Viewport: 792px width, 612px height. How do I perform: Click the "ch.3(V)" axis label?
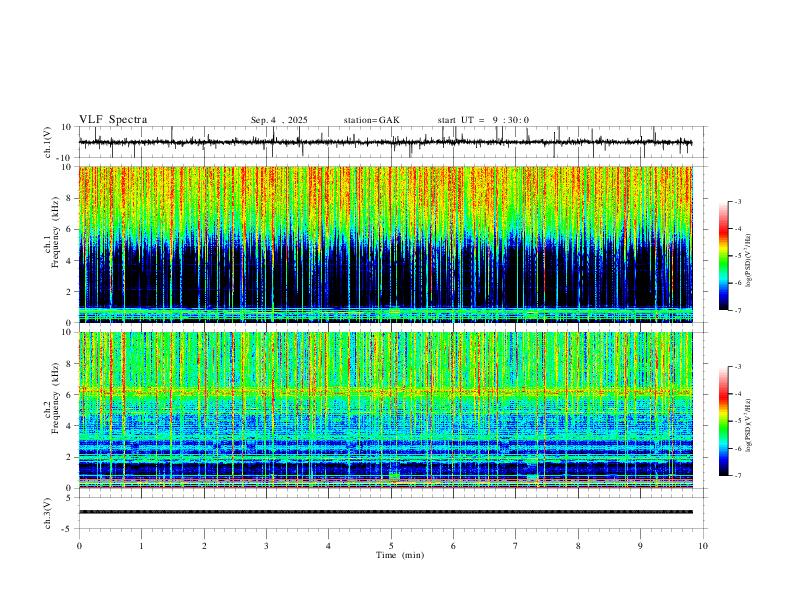pos(48,514)
